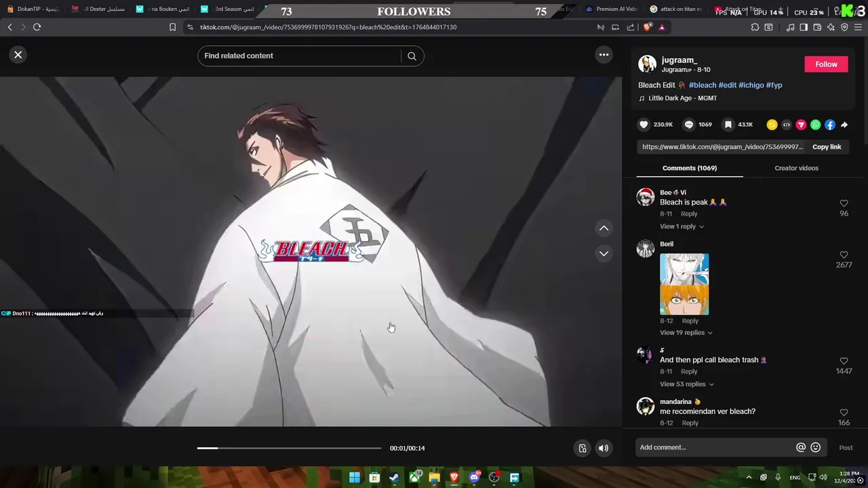Expand 'View 19 replies' under Beril's comment

coord(686,333)
